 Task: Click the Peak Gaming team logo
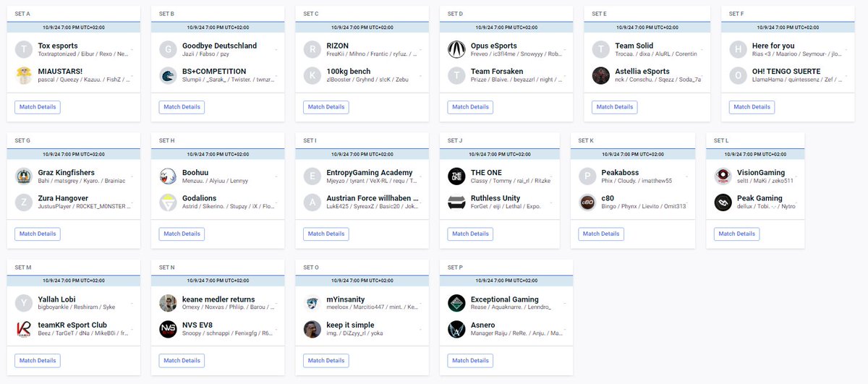[723, 202]
